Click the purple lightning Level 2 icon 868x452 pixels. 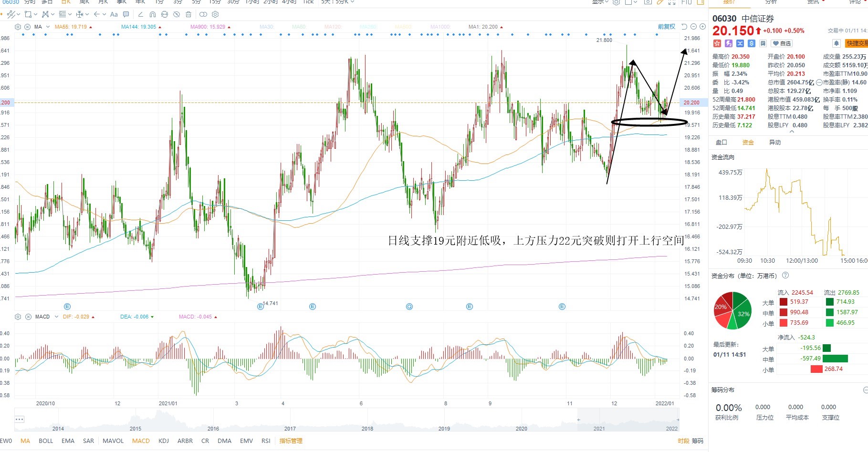[x=729, y=43]
